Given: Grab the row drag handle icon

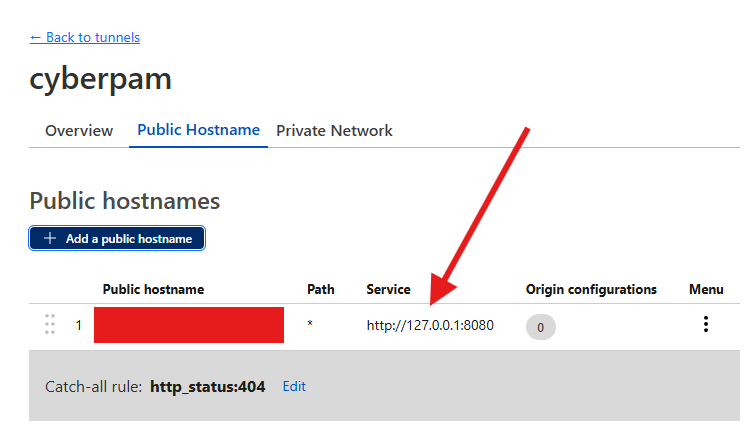Looking at the screenshot, I should click(x=50, y=325).
